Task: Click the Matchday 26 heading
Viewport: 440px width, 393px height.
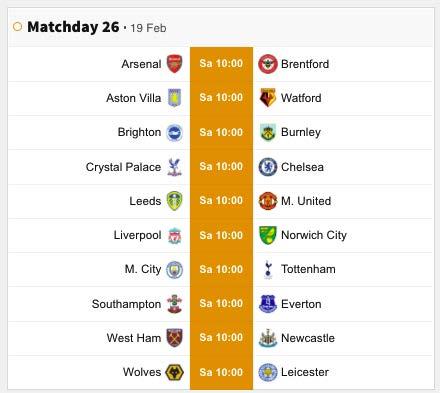Action: coord(73,27)
